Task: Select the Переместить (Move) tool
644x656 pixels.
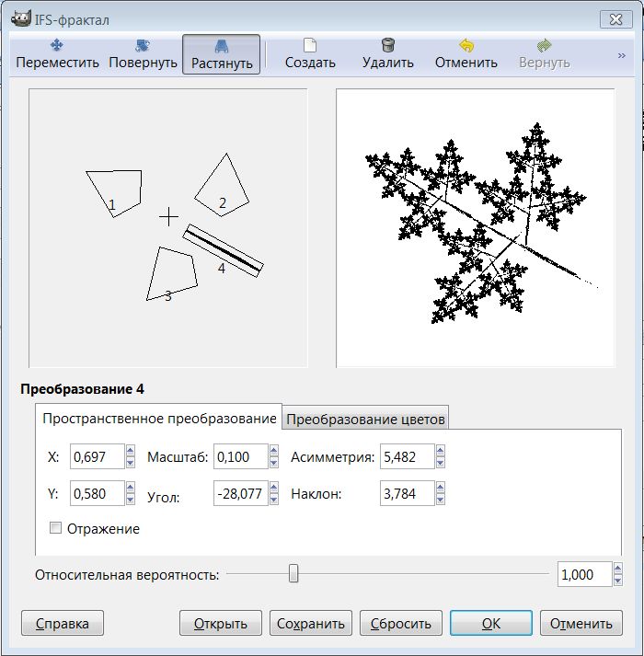Action: 57,54
